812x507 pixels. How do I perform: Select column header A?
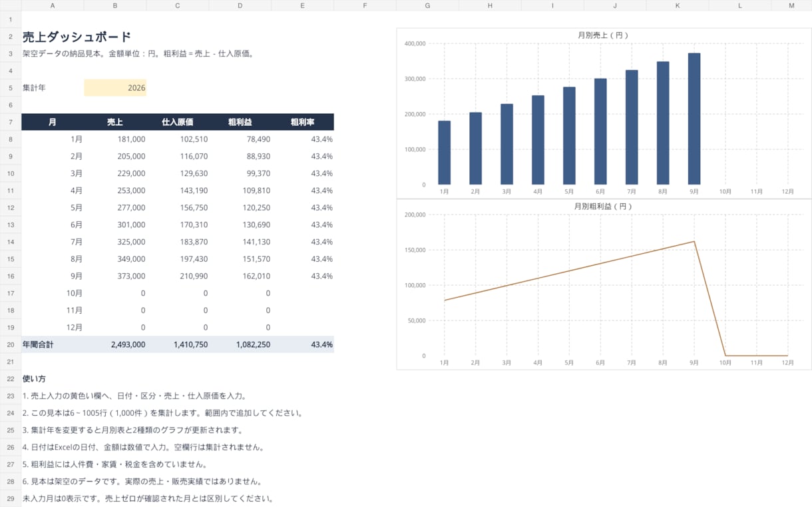[53, 5]
